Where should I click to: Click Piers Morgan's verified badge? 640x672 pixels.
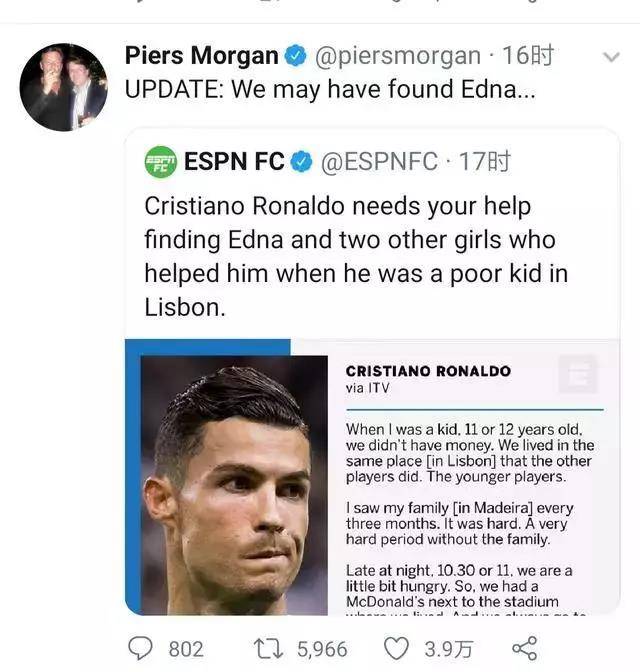pos(297,56)
